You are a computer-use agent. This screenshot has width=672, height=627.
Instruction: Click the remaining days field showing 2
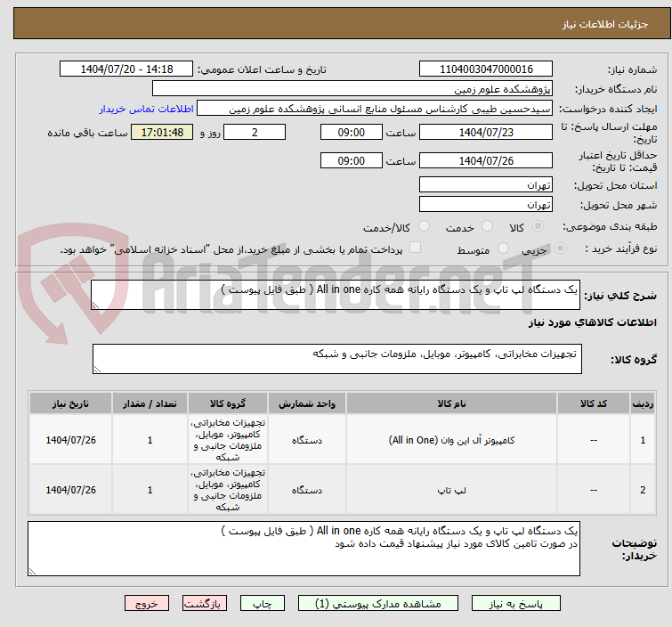click(255, 132)
